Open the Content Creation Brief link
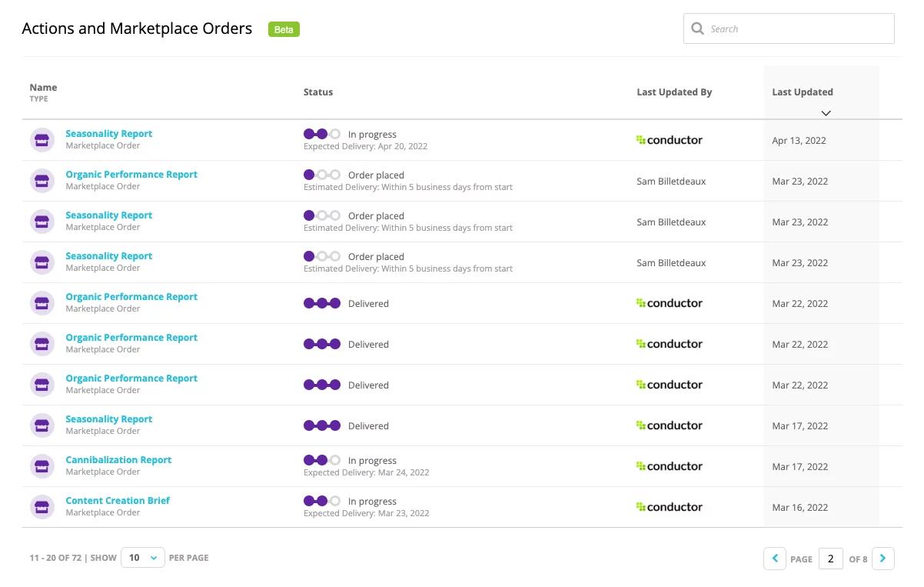 point(118,501)
